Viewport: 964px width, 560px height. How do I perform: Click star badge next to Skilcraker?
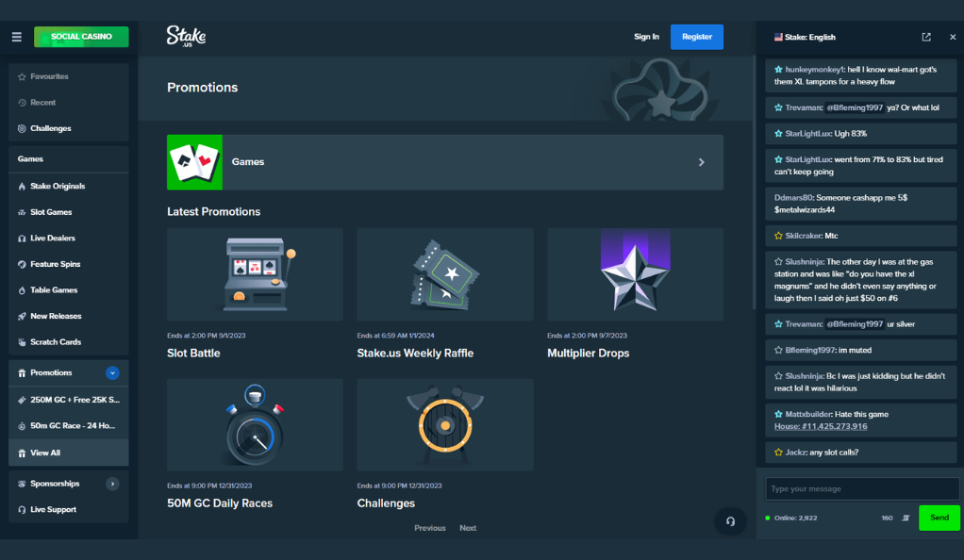[x=778, y=236]
